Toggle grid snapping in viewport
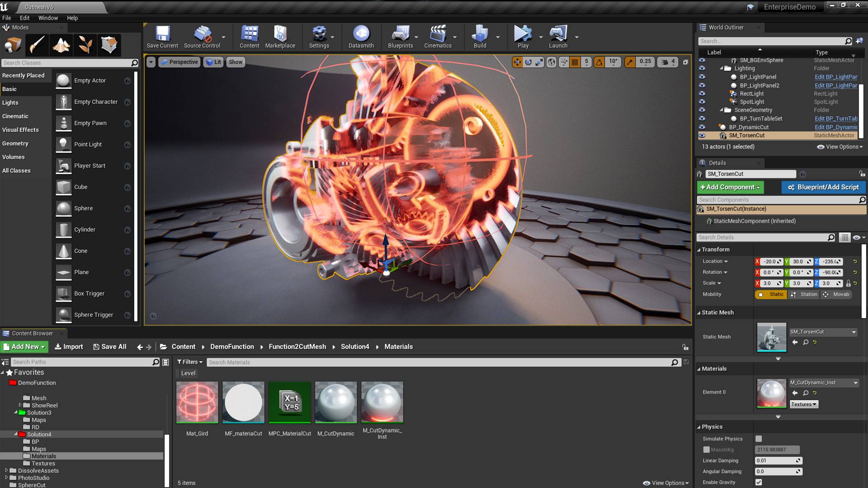Screen dimensions: 868x488 pyautogui.click(x=575, y=62)
